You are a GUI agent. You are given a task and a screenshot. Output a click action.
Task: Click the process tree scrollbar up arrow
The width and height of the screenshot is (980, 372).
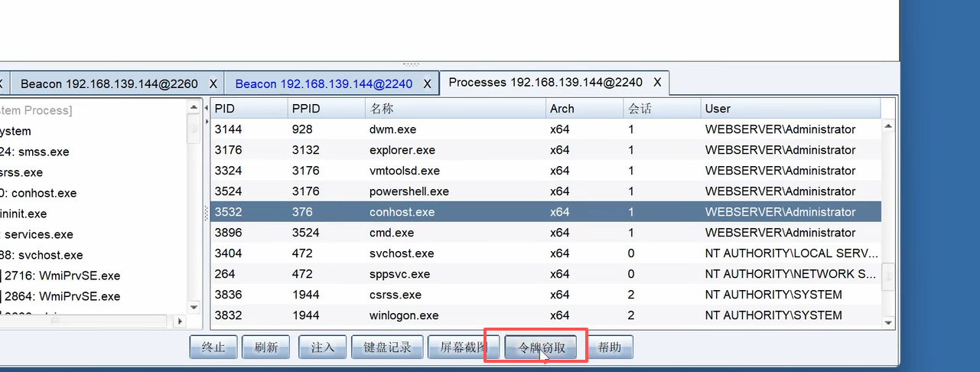click(194, 107)
